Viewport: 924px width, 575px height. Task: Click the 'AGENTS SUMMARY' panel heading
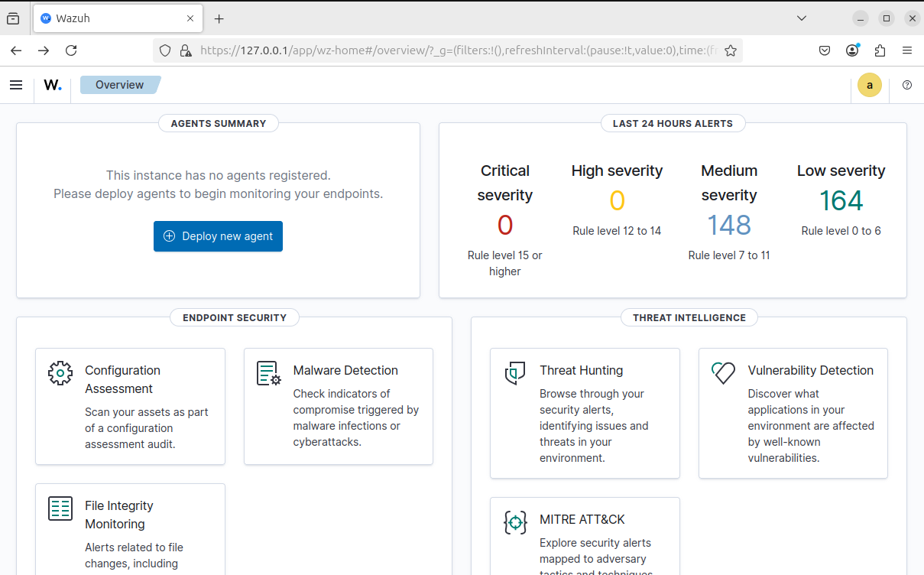click(219, 123)
